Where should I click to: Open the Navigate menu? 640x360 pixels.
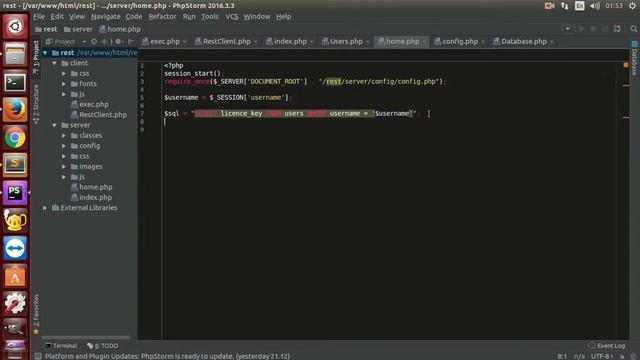click(106, 17)
